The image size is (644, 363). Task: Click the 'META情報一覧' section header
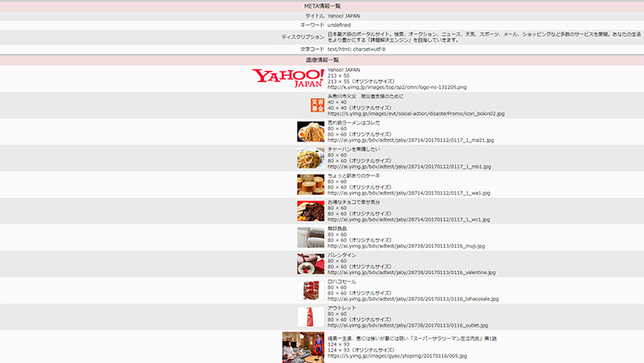pos(322,6)
